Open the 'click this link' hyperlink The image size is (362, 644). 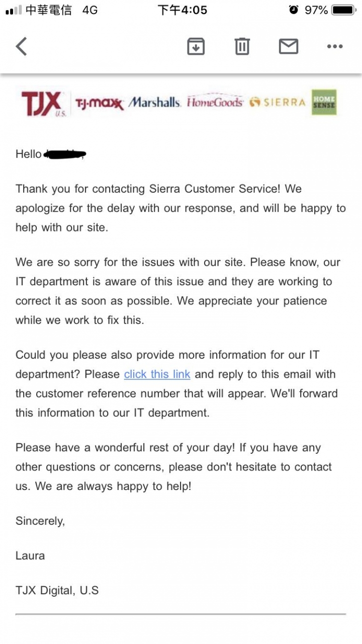[157, 374]
